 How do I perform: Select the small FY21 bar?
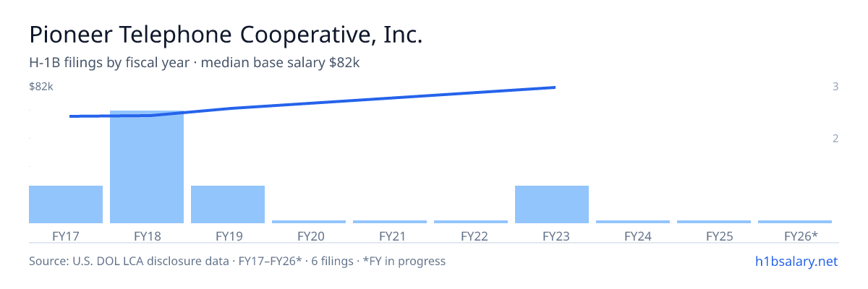(390, 222)
